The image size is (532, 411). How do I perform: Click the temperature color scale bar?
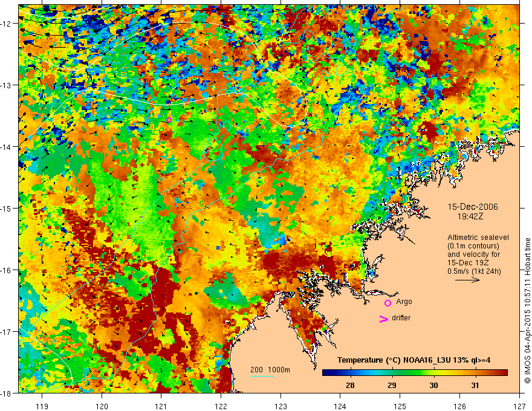pos(415,373)
